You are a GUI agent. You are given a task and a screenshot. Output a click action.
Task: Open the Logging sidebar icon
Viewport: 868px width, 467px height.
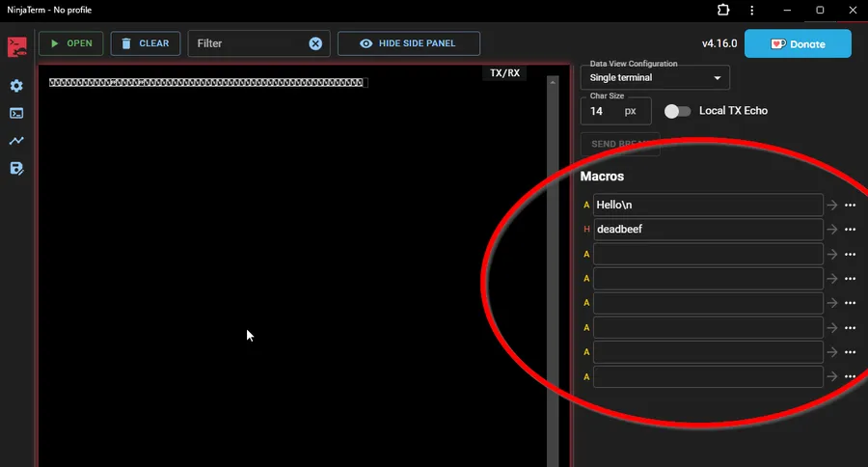(16, 169)
